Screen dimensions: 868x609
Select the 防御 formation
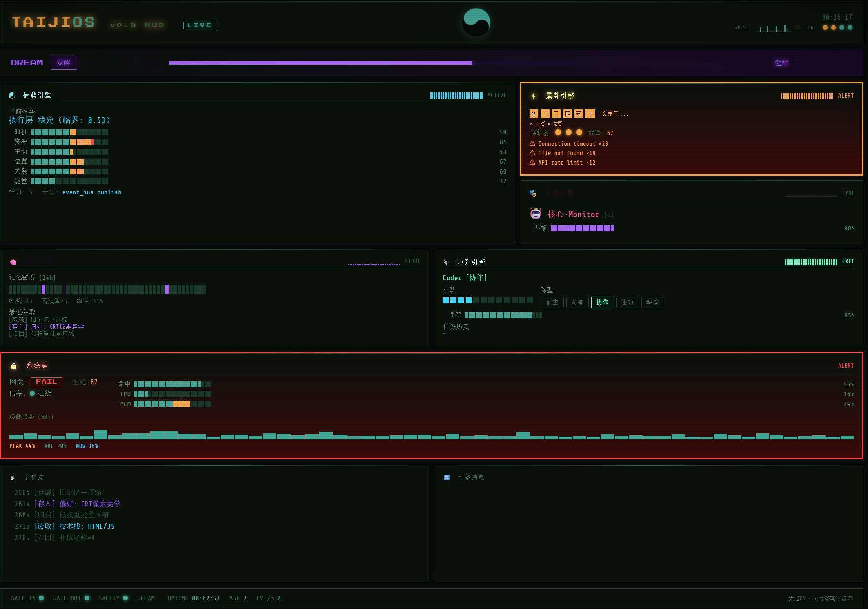coord(577,302)
